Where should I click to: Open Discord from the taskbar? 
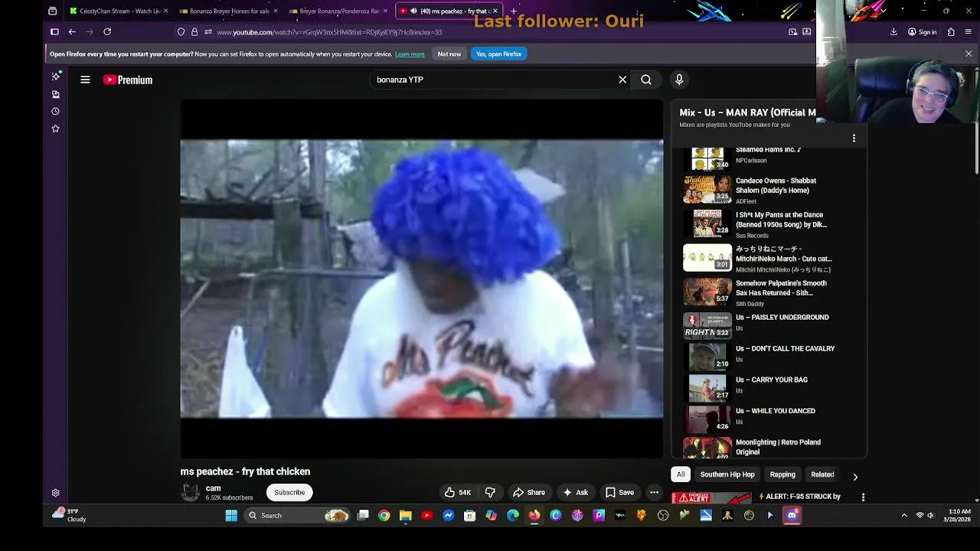[792, 515]
